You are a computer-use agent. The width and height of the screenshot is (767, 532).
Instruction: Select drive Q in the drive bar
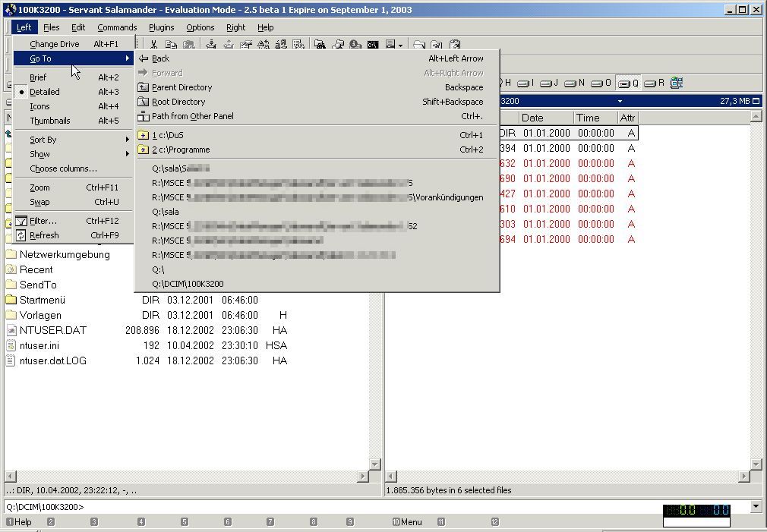(628, 83)
